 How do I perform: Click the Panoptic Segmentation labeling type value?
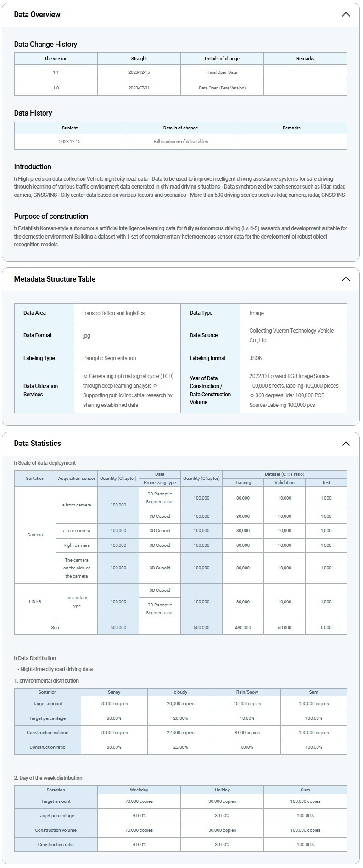(x=109, y=358)
